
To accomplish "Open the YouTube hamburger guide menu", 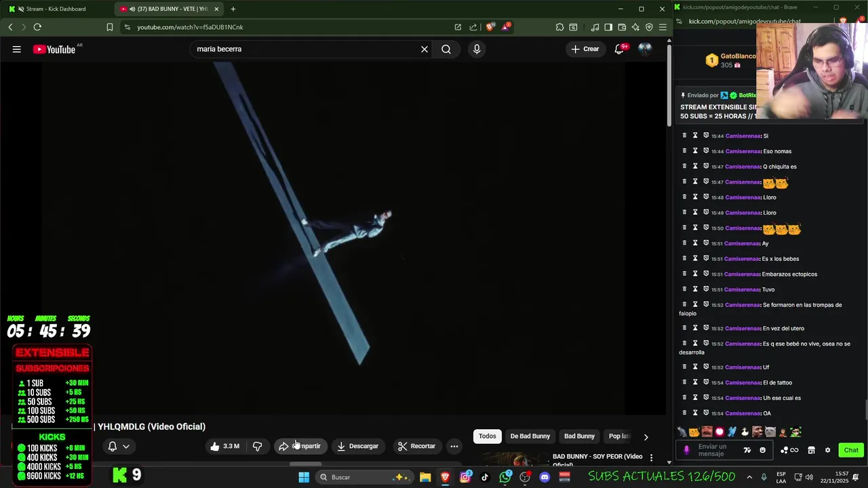I will [x=17, y=49].
